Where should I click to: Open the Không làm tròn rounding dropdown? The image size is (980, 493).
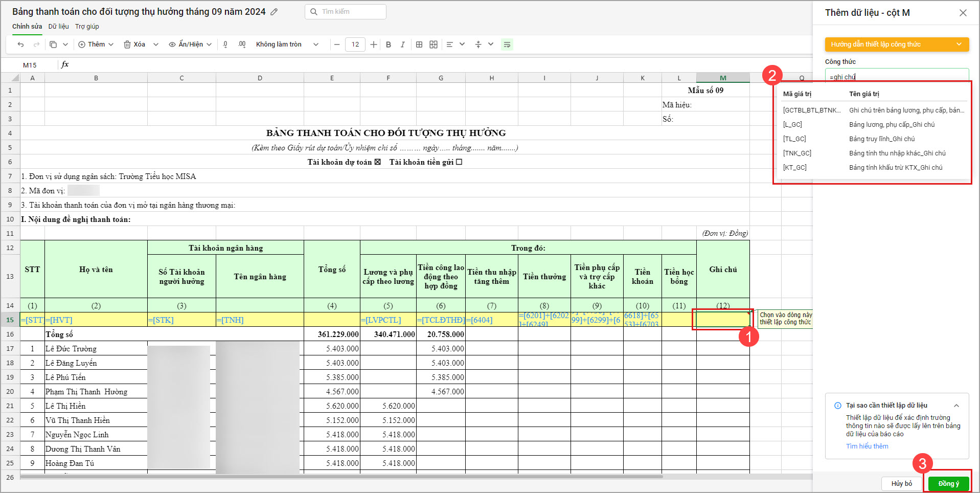tap(287, 44)
